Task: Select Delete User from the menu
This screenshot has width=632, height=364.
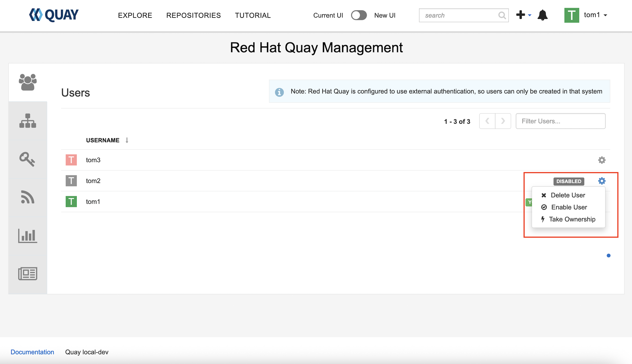Action: click(x=567, y=195)
